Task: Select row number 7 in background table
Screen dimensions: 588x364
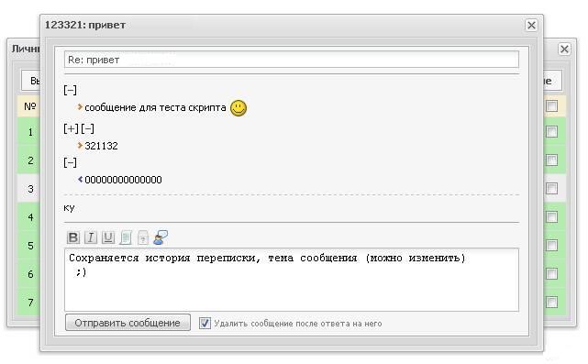Action: click(30, 303)
